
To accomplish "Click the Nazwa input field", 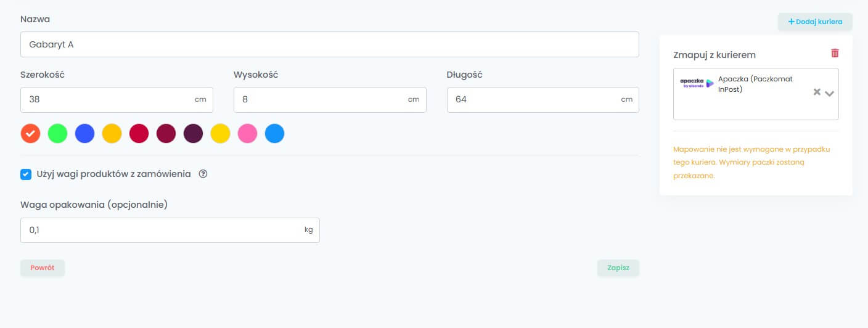I will point(329,44).
